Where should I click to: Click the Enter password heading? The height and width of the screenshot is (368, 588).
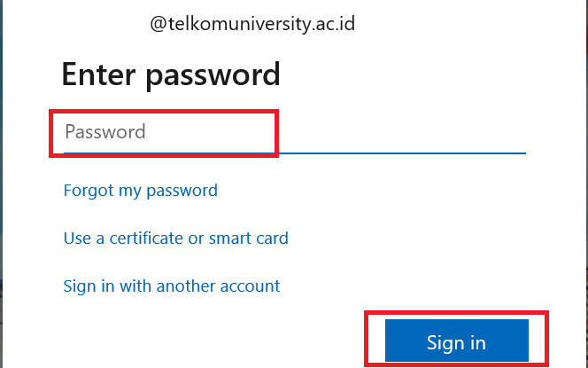tap(171, 74)
